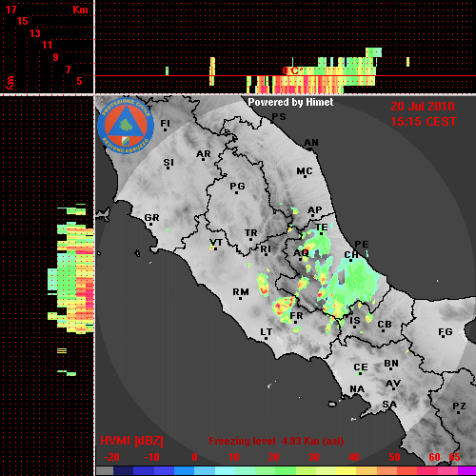Screen dimensions: 476x476
Task: Click the AQ marker for L'Aquila
Action: (301, 254)
